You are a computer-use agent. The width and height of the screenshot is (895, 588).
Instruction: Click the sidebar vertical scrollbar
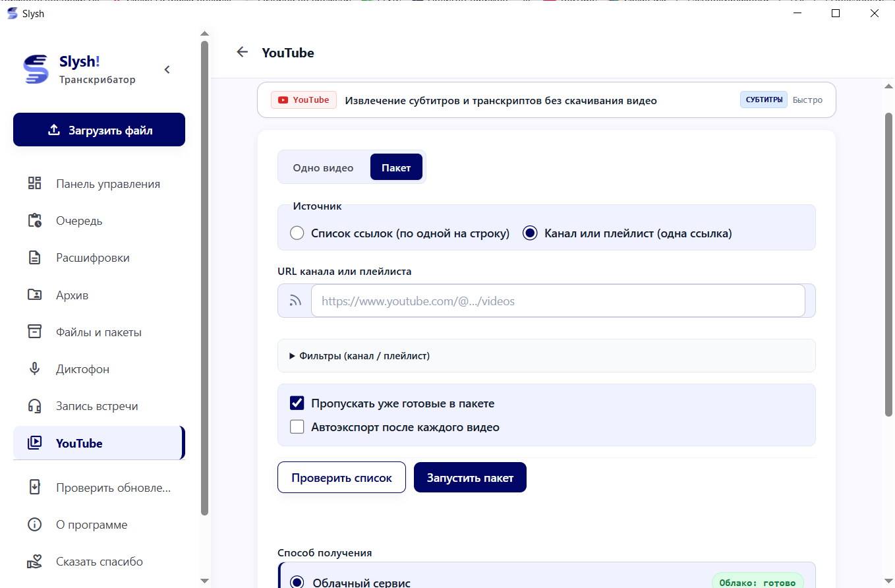[204, 277]
